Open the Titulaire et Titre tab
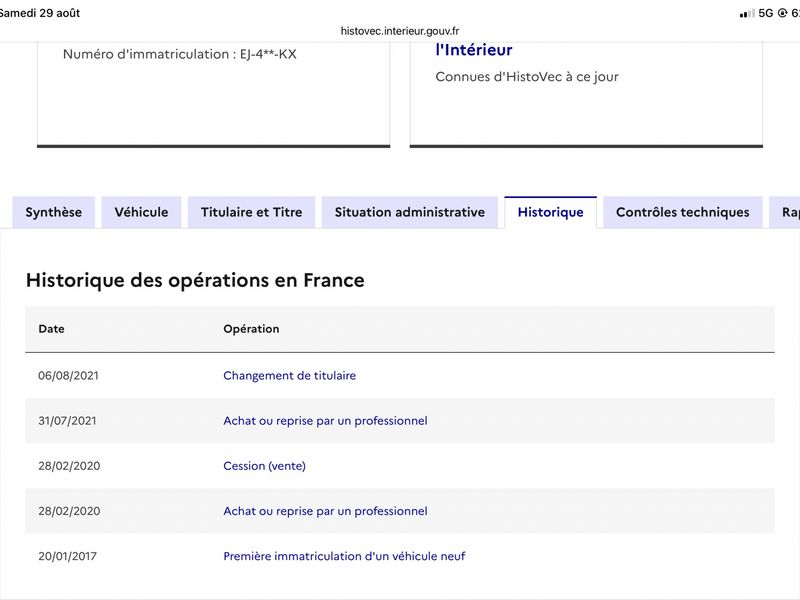This screenshot has width=800, height=600. pos(252,212)
